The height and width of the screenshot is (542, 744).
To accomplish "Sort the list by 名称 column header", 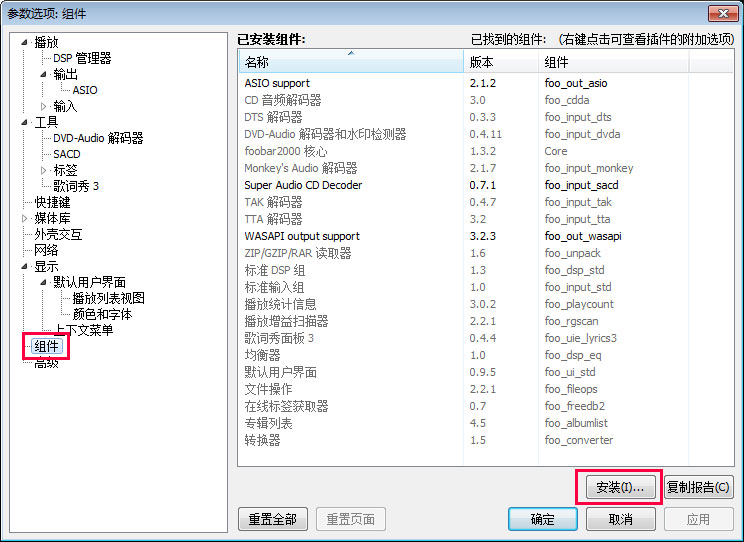I will tap(351, 62).
